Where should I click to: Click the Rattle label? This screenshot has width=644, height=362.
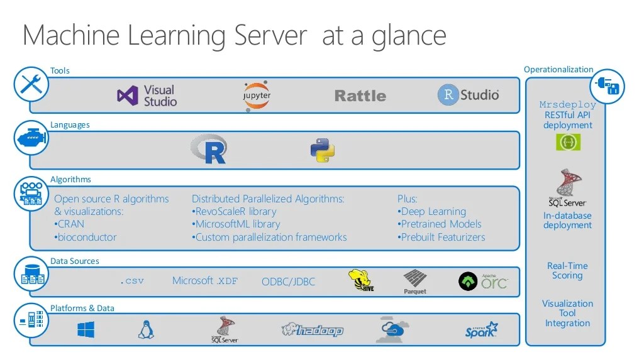pyautogui.click(x=360, y=96)
